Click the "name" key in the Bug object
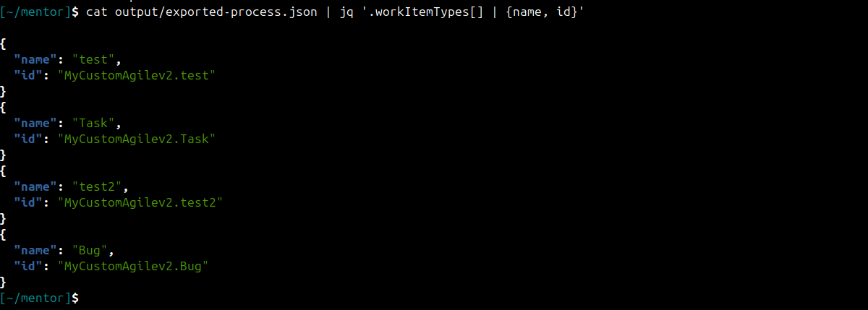This screenshot has height=310, width=868. pyautogui.click(x=35, y=250)
